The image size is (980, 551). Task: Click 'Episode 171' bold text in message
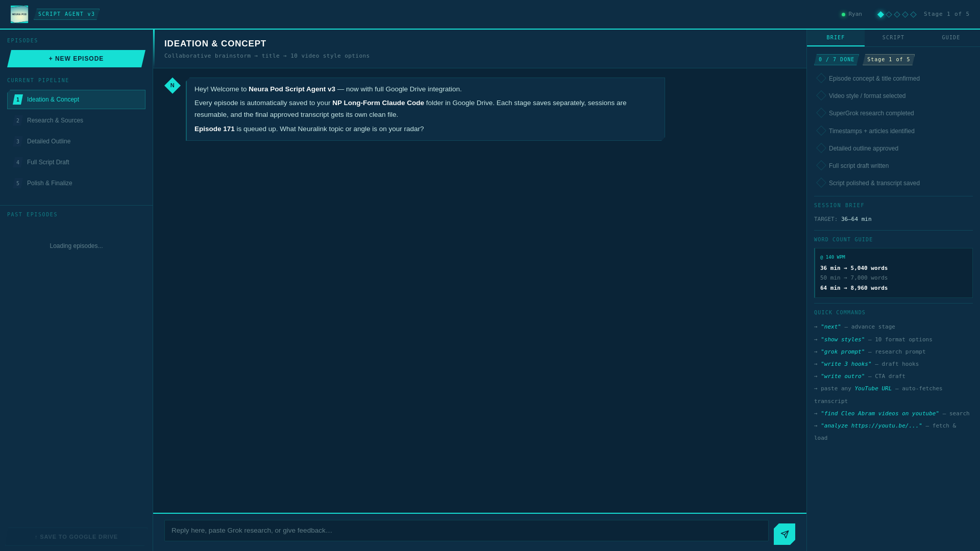pos(214,129)
